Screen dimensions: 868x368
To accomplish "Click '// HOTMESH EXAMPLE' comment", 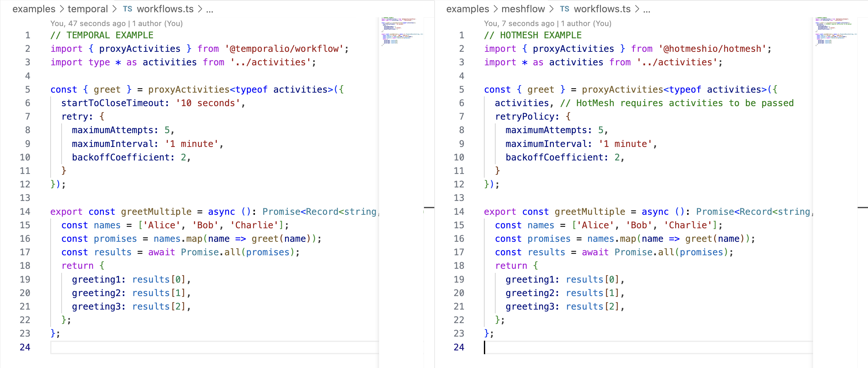I will click(x=533, y=35).
